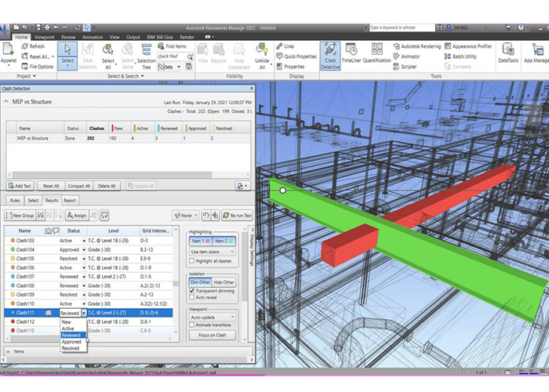This screenshot has width=549, height=392.
Task: Open Batch Utility
Action: [460, 56]
